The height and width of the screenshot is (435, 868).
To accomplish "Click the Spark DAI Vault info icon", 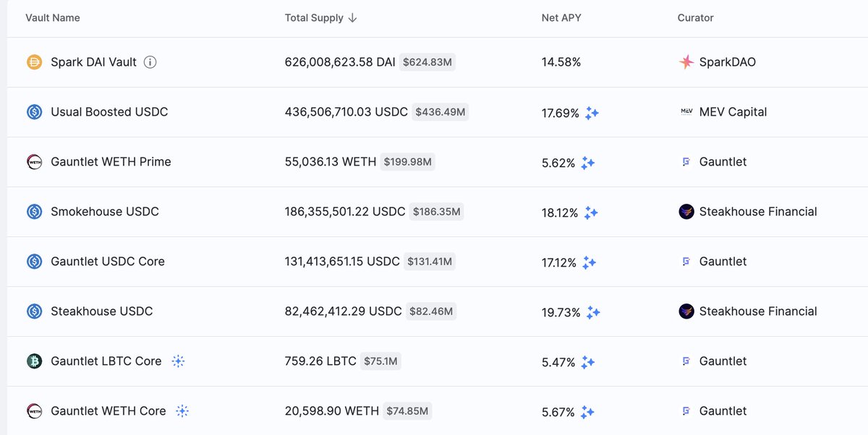I will point(150,62).
